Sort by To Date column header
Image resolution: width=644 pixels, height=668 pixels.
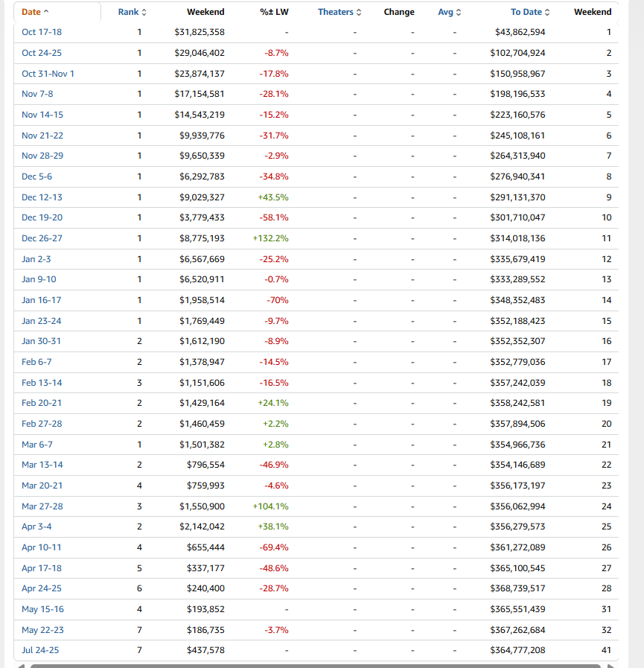pyautogui.click(x=526, y=12)
